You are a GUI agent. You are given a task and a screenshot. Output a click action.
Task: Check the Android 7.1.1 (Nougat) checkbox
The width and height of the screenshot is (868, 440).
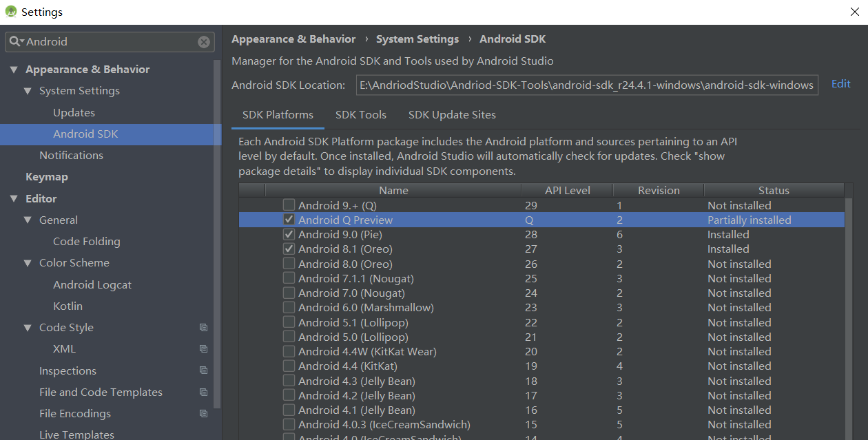[289, 278]
